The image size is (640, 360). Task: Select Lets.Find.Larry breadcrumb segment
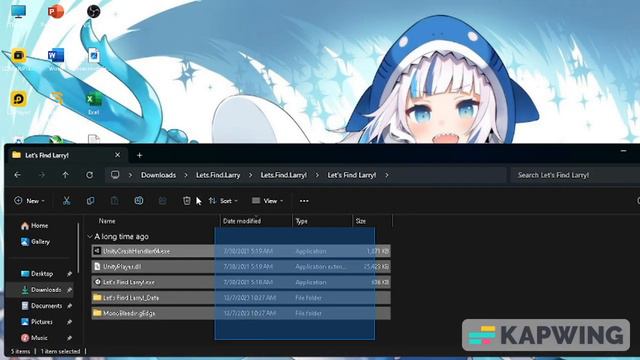(x=218, y=175)
